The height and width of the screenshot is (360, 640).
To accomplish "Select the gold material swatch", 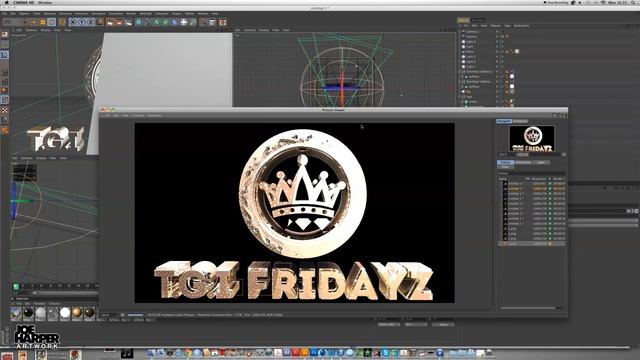I will tap(76, 313).
